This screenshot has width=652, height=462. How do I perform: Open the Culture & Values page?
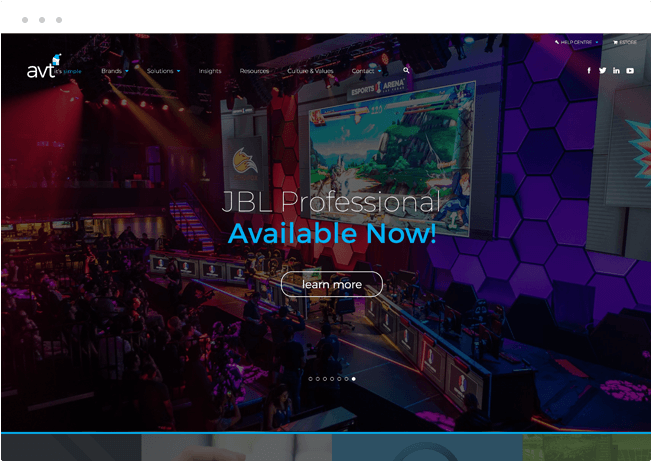pyautogui.click(x=310, y=71)
